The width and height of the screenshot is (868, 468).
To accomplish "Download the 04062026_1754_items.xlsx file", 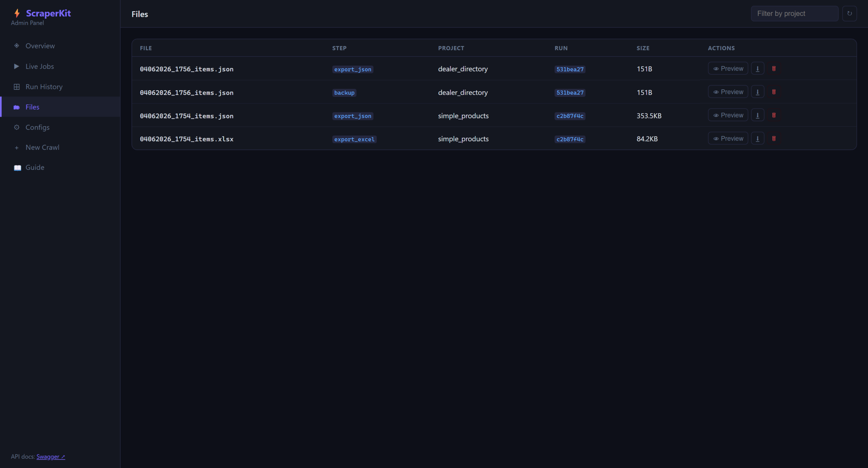I will coord(757,138).
